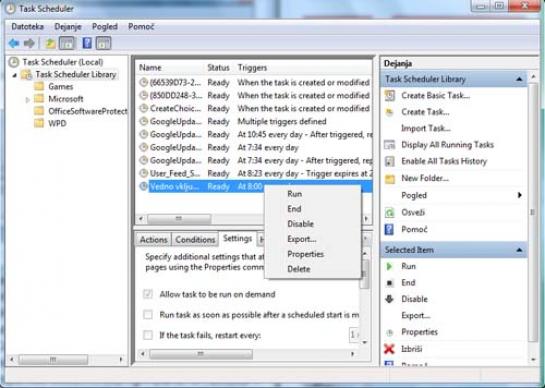The width and height of the screenshot is (545, 388).
Task: Click the Back arrow toolbar icon
Action: click(14, 43)
